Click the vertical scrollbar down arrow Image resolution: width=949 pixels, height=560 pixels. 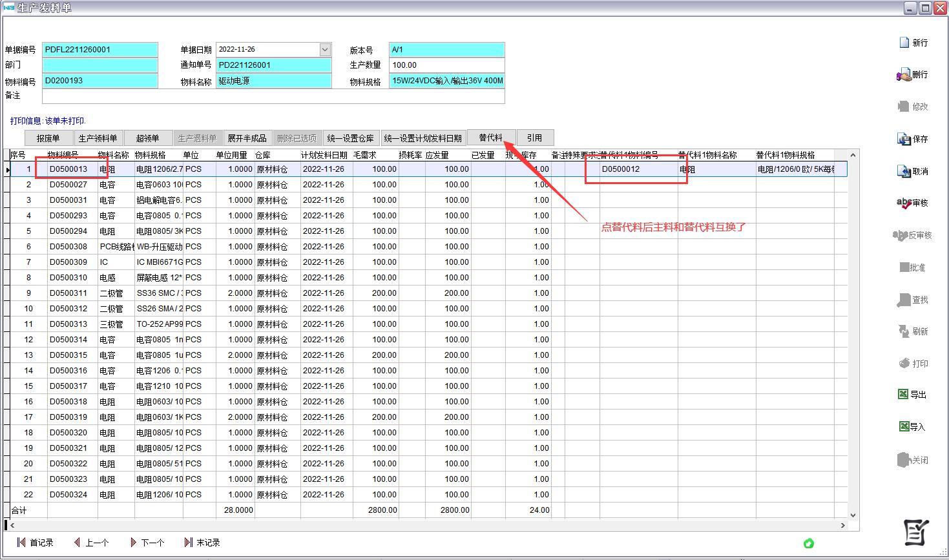(x=853, y=515)
